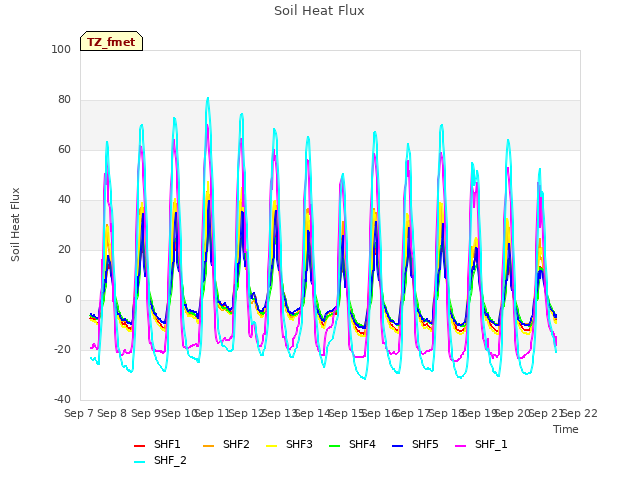Select the SHF1 legend label

coord(167,444)
